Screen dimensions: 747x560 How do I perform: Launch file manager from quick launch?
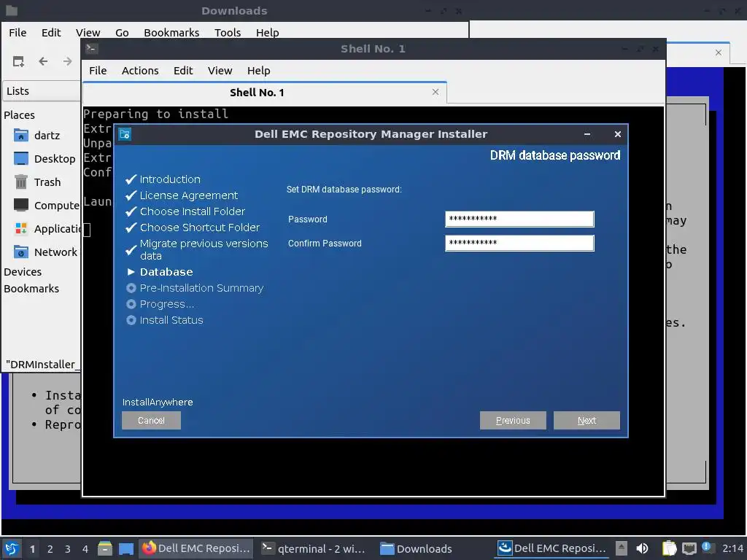[x=105, y=548]
